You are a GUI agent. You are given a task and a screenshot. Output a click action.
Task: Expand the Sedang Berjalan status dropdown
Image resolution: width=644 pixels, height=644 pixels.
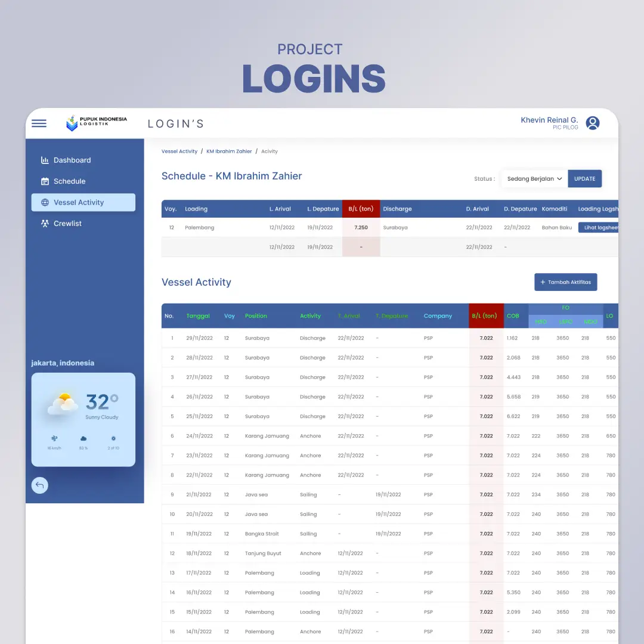(534, 179)
